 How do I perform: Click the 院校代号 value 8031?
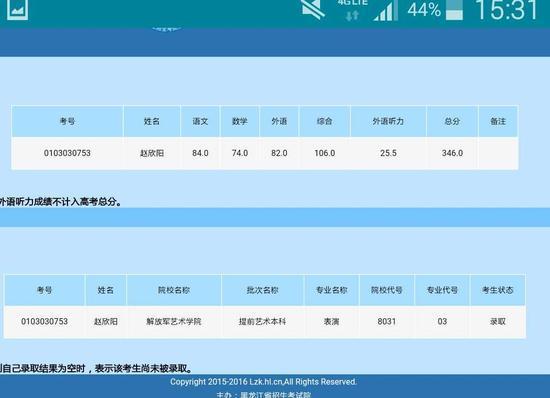[387, 322]
